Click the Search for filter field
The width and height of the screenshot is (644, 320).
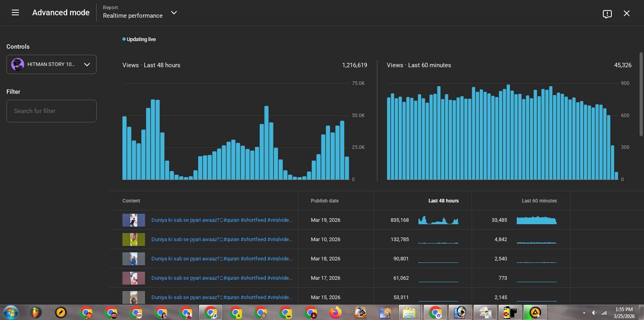click(x=52, y=111)
